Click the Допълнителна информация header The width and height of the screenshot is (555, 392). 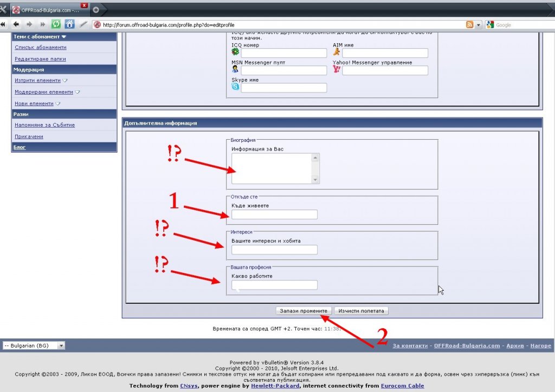pyautogui.click(x=332, y=123)
